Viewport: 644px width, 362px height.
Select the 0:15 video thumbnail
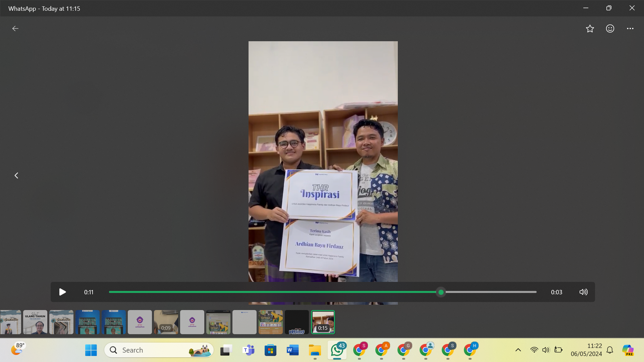pyautogui.click(x=323, y=322)
